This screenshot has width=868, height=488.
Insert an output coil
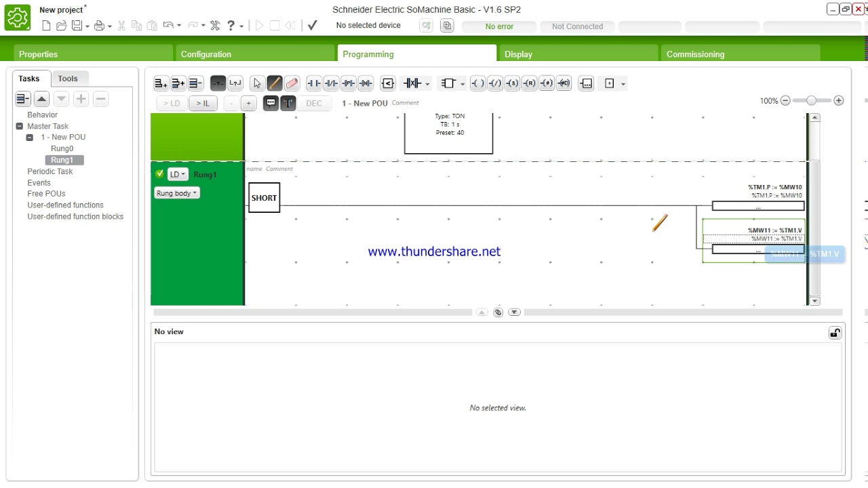pos(478,83)
